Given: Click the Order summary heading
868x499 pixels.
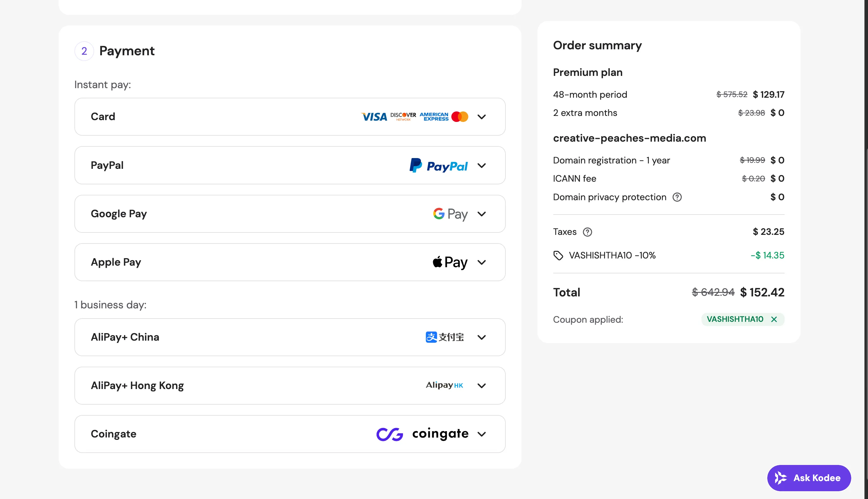Looking at the screenshot, I should click(597, 45).
